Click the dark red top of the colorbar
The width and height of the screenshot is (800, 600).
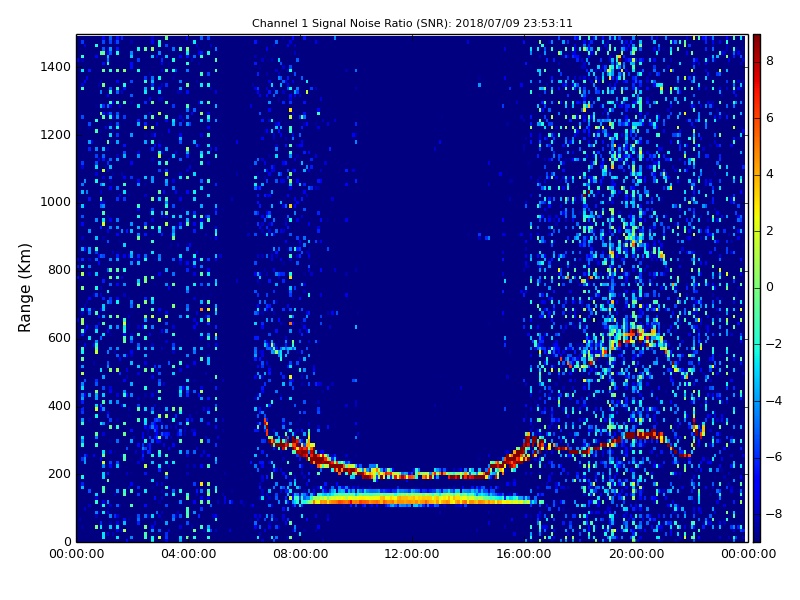(757, 42)
